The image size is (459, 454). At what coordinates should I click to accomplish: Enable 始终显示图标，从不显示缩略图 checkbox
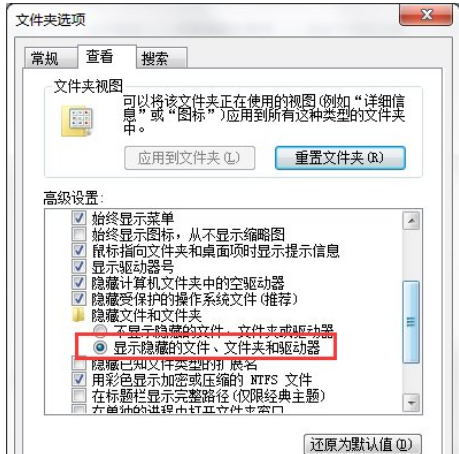point(79,234)
